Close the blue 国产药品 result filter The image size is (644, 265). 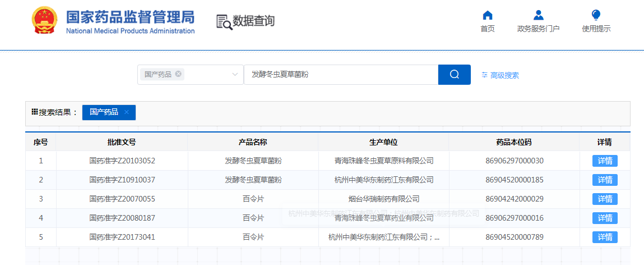coord(127,112)
